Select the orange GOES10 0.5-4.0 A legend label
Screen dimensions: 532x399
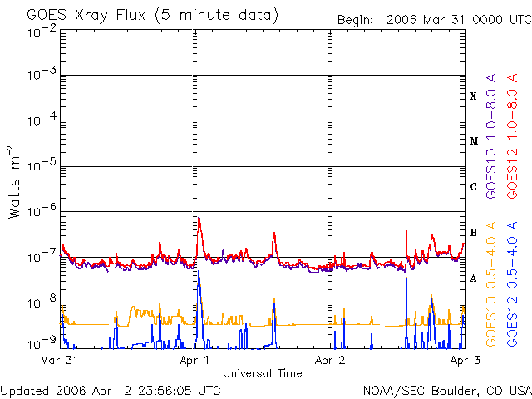[491, 283]
